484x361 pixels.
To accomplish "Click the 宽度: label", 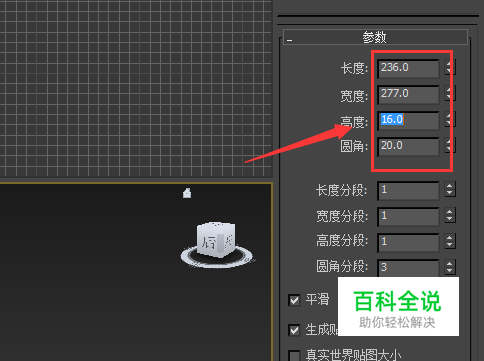I will [354, 96].
